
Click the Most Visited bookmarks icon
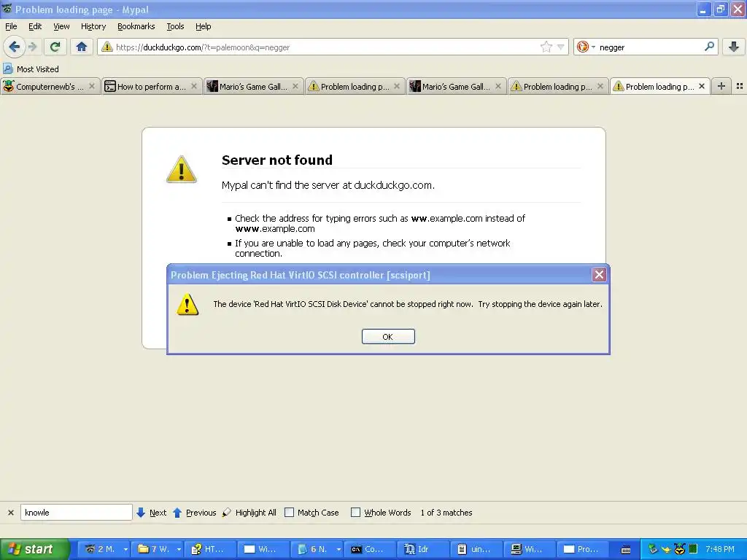click(7, 69)
